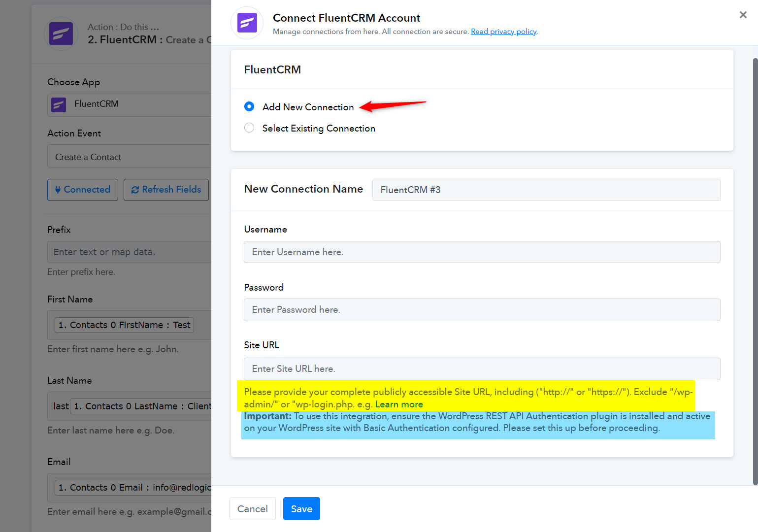Click the Prefix input field
758x532 pixels.
coord(130,252)
